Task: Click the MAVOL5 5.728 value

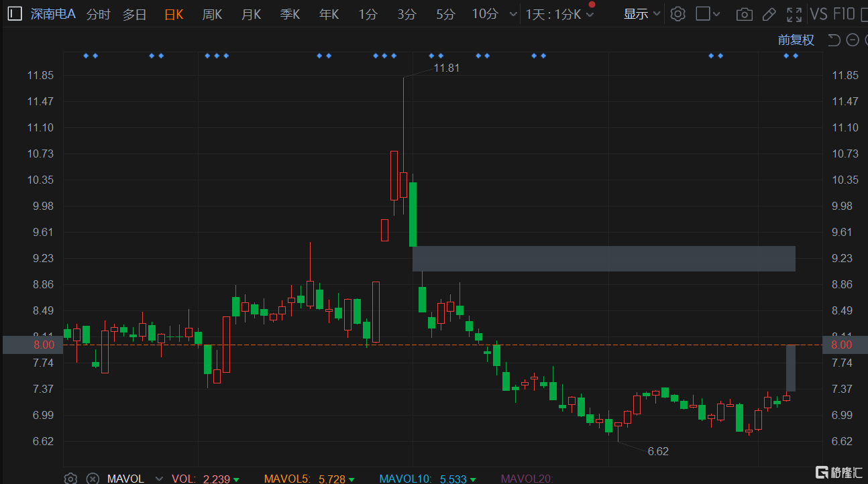Action: pos(332,479)
